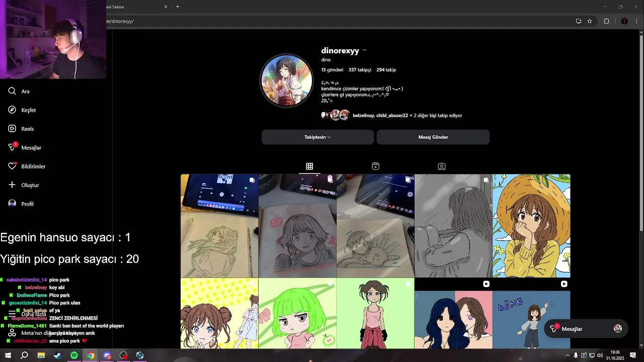The height and width of the screenshot is (362, 644).
Task: Open the pink bow girl sketch post
Action: click(x=297, y=226)
